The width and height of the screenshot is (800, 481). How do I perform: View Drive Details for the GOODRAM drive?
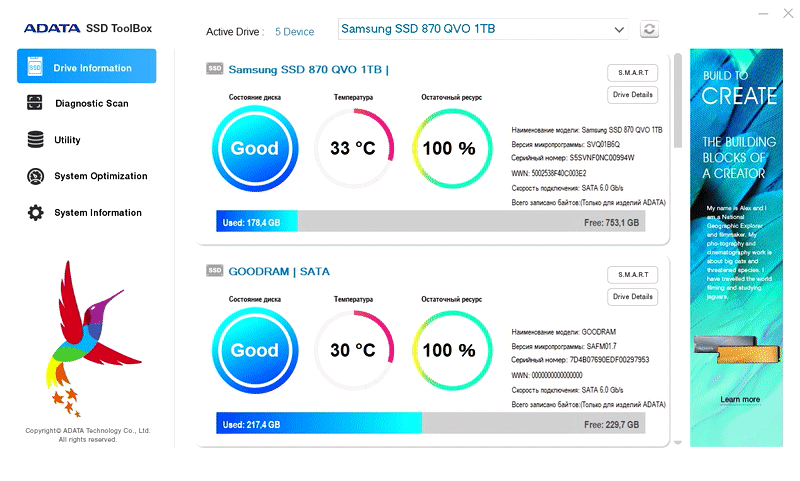[633, 297]
